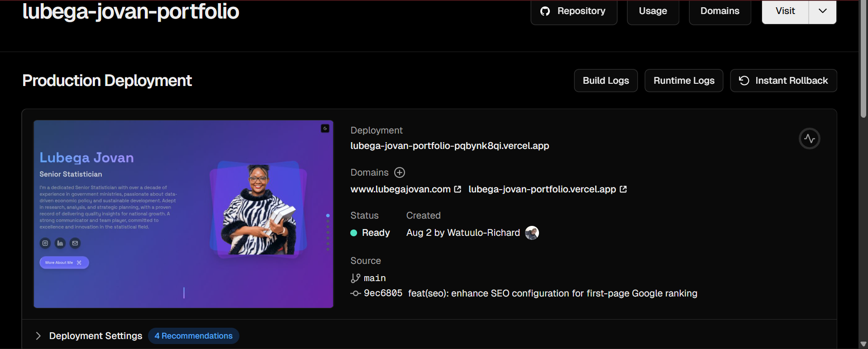
Task: Expand the Deployment Settings section
Action: pyautogui.click(x=38, y=336)
